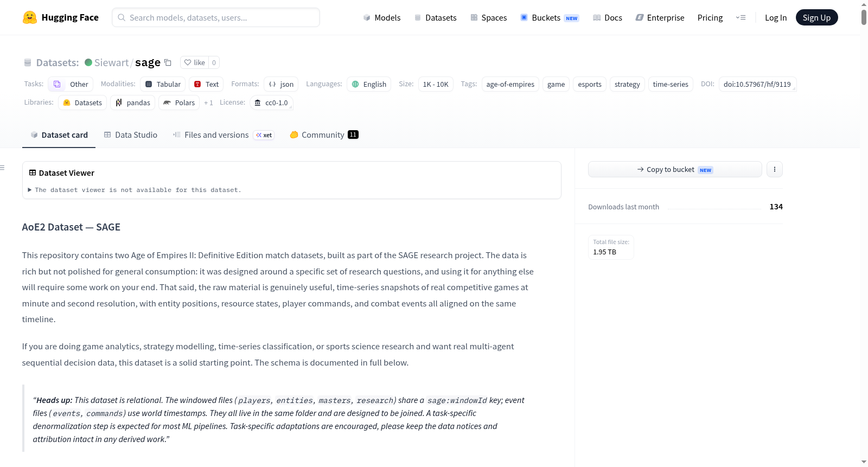This screenshot has height=467, width=868.
Task: Click the Copy to bucket button
Action: click(x=675, y=169)
